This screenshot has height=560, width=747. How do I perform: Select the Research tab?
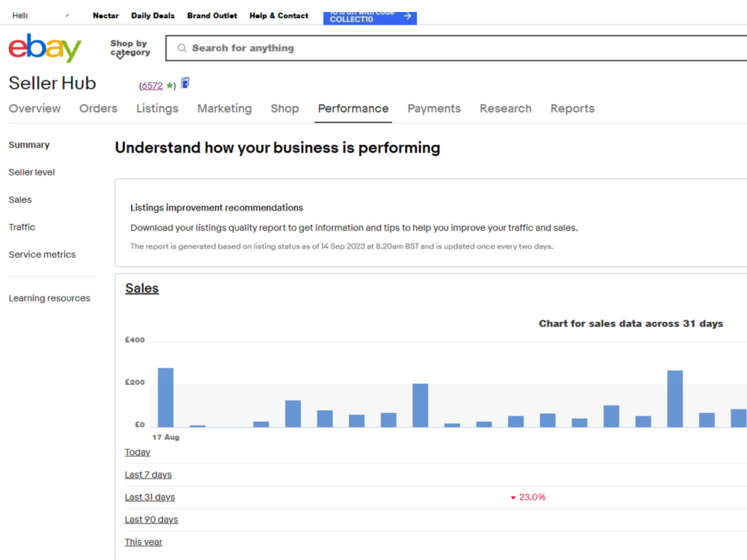tap(506, 108)
